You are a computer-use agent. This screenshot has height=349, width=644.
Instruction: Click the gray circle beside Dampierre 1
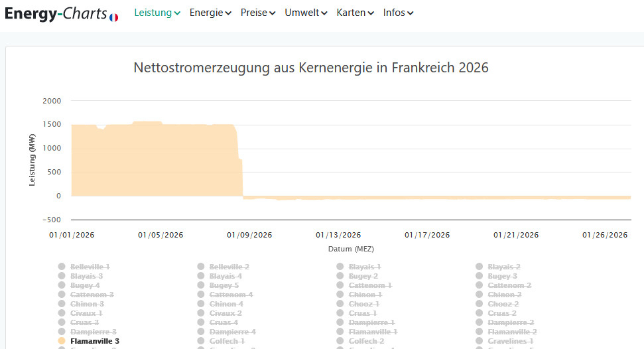tap(340, 322)
